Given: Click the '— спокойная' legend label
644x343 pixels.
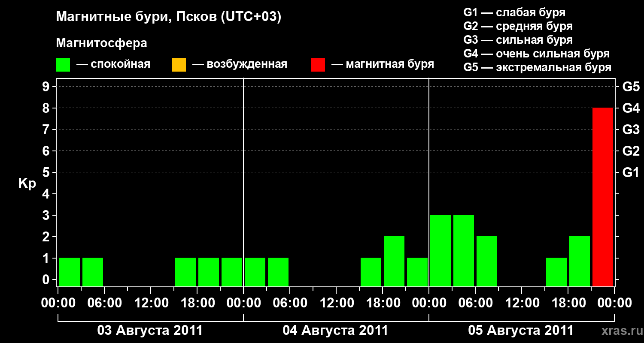Looking at the screenshot, I should [x=113, y=65].
